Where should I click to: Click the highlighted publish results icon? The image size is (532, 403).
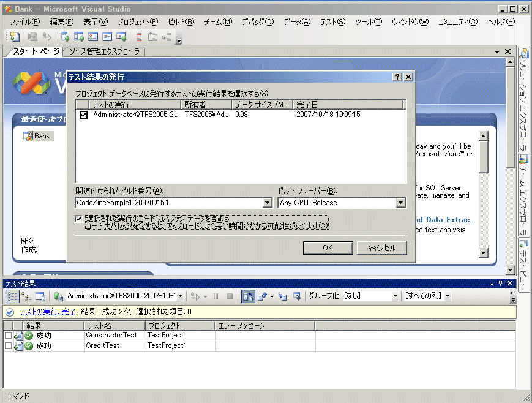(x=248, y=296)
